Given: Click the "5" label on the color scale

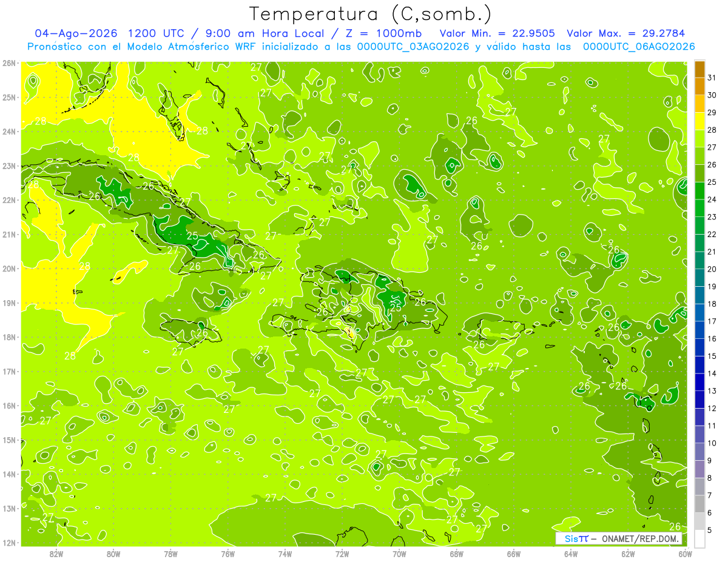Looking at the screenshot, I should 710,530.
